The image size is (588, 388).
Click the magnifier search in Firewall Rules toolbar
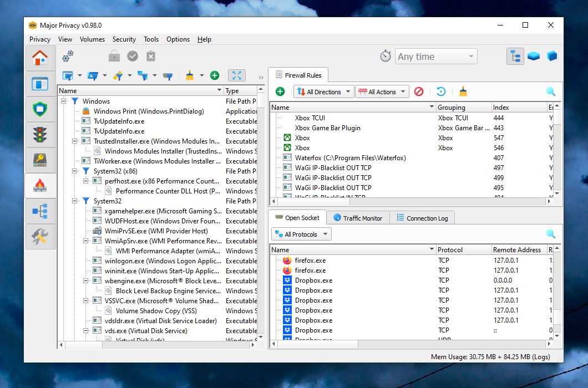(550, 91)
